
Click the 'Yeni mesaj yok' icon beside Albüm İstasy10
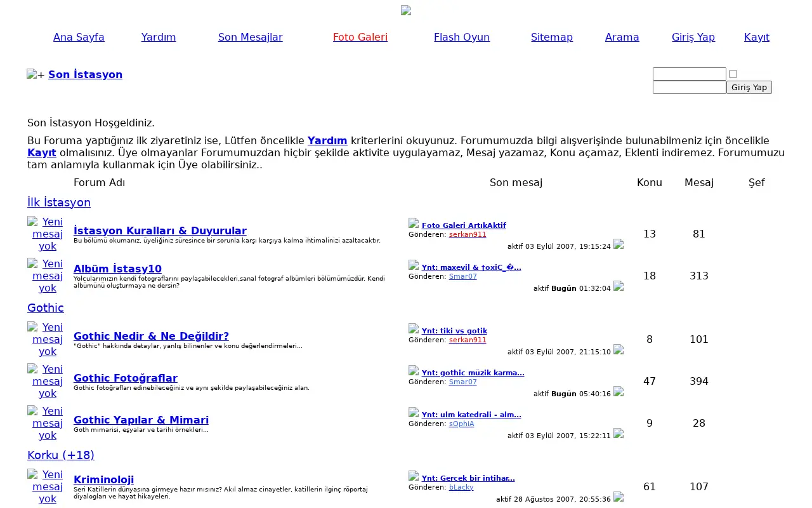click(48, 276)
